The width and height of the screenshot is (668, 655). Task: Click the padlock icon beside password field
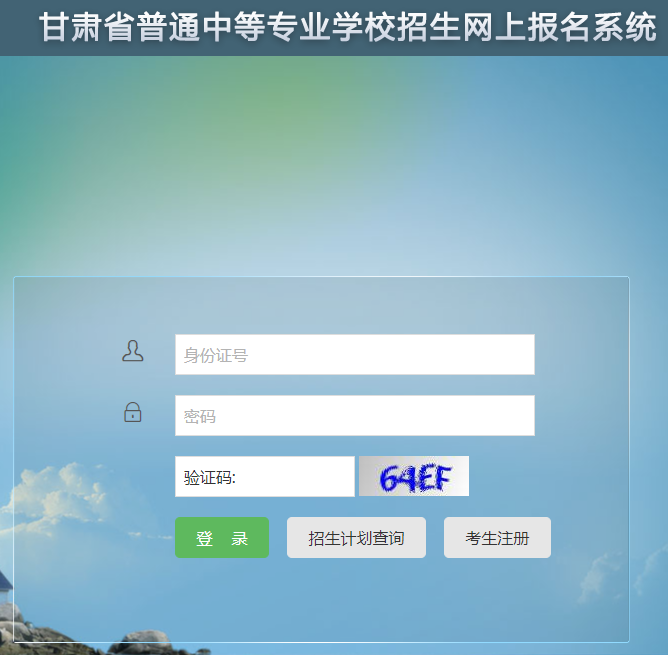click(x=132, y=412)
